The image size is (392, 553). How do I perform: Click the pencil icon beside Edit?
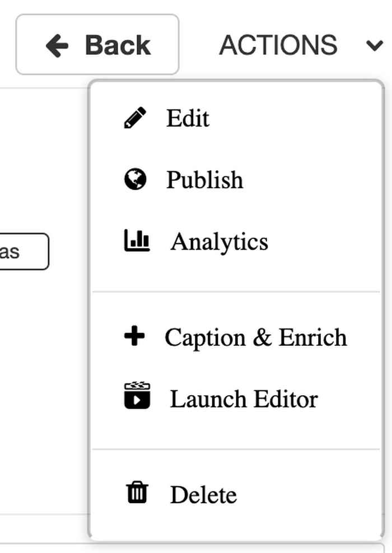(134, 118)
